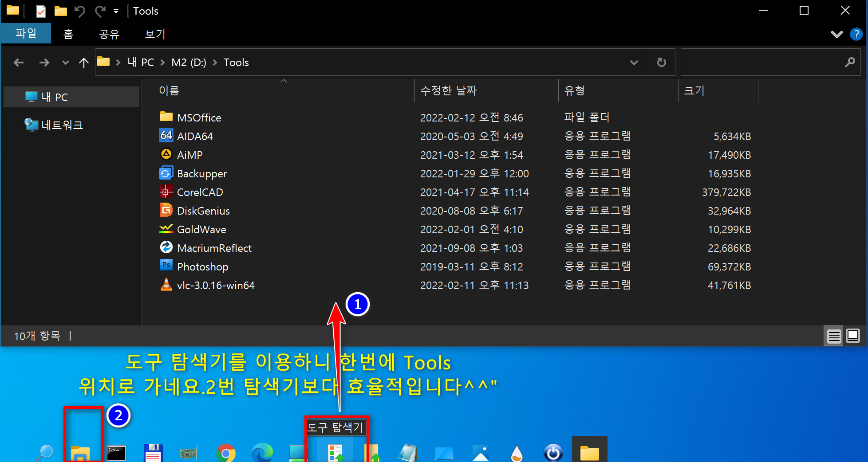Screen dimensions: 868x462
Task: Select the Backupper application icon
Action: (166, 172)
